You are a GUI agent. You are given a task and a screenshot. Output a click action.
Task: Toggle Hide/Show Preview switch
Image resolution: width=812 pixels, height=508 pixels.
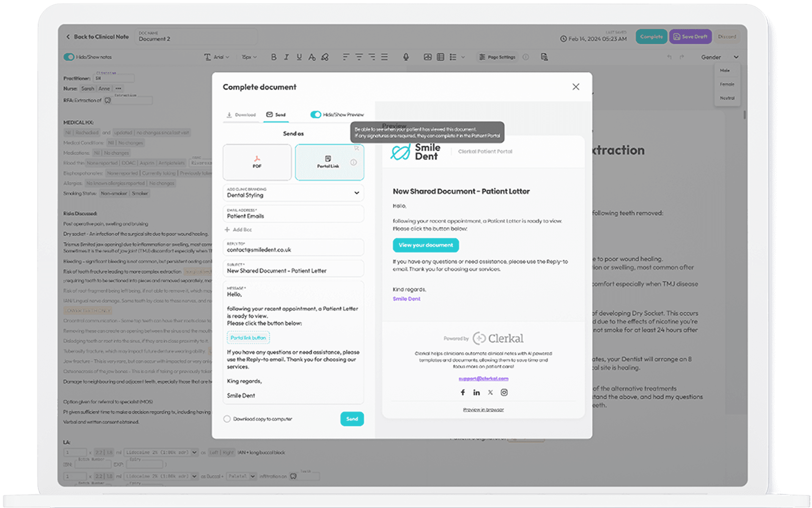click(x=315, y=115)
